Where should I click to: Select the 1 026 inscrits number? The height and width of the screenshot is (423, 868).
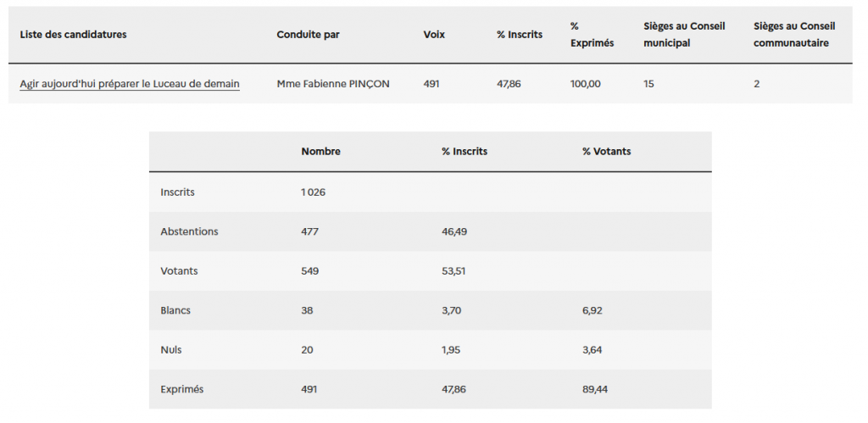point(313,192)
